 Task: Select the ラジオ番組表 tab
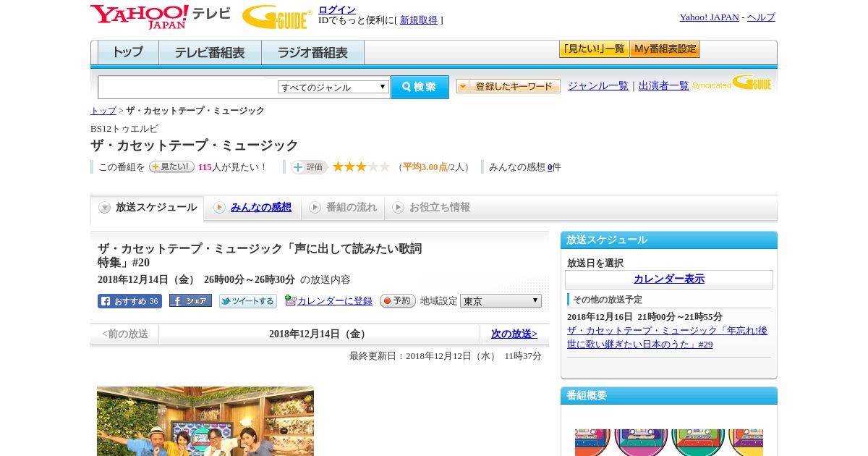click(312, 53)
